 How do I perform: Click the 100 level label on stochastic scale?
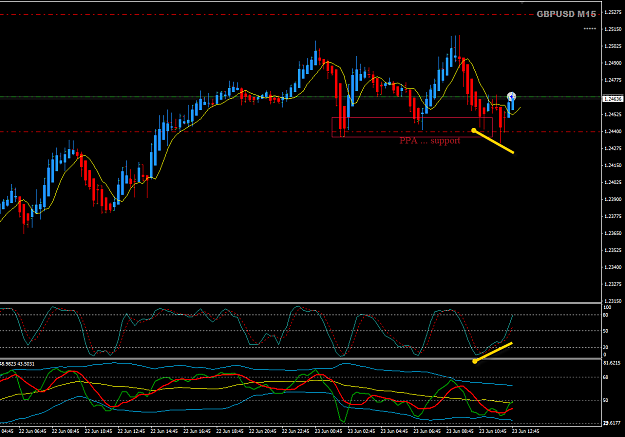(607, 307)
